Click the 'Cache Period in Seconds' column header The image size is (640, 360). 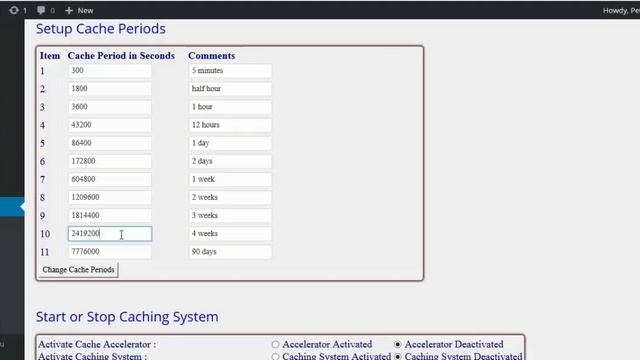[x=121, y=56]
